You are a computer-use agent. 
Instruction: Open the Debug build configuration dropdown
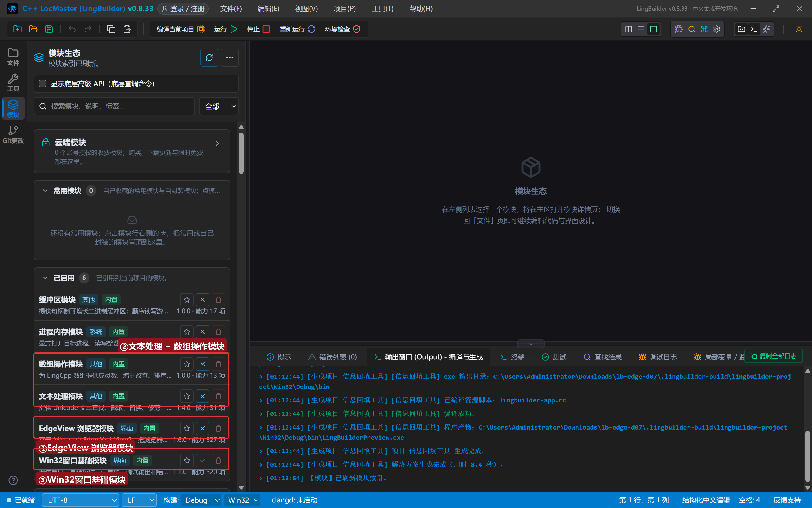pyautogui.click(x=201, y=500)
